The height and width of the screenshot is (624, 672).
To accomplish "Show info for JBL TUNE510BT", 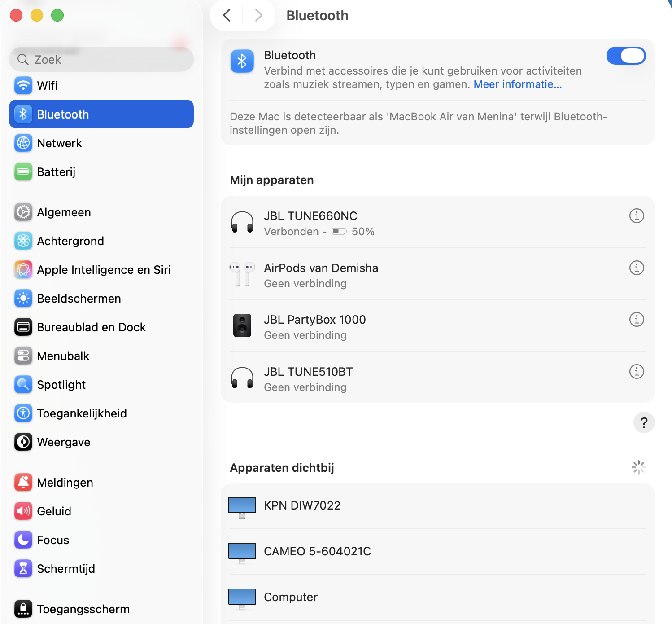I will tap(637, 371).
